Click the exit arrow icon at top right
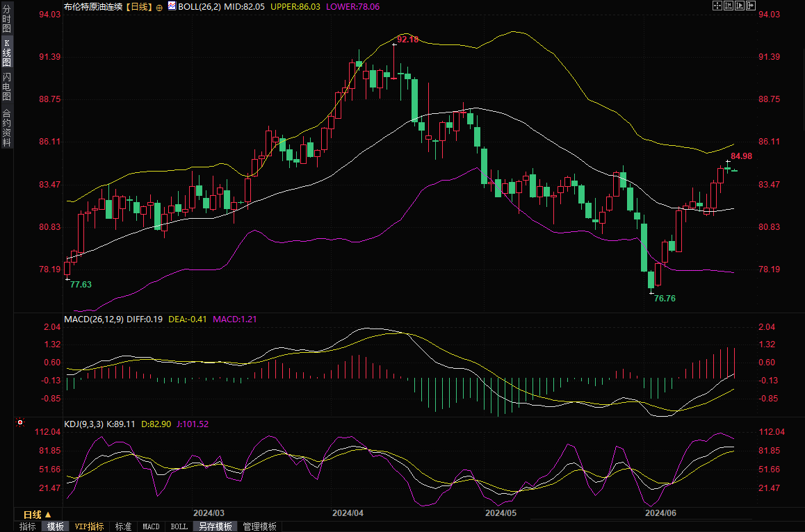 [751, 6]
